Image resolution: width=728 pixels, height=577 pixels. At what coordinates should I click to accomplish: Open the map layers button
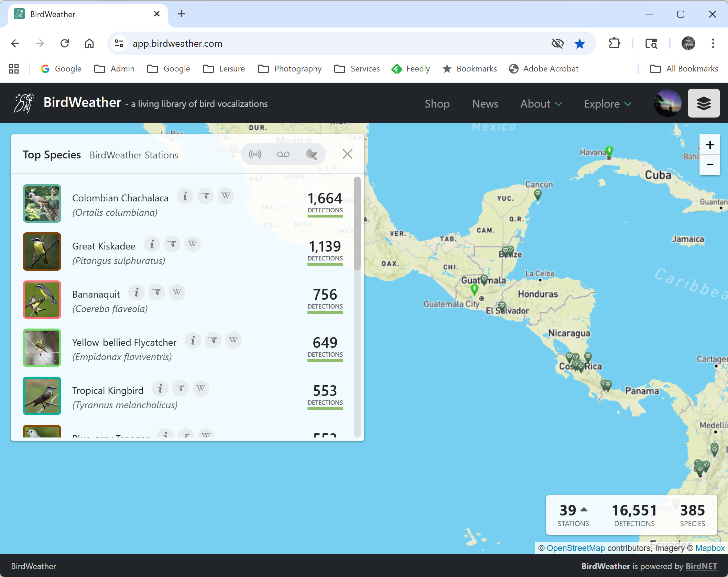click(703, 103)
